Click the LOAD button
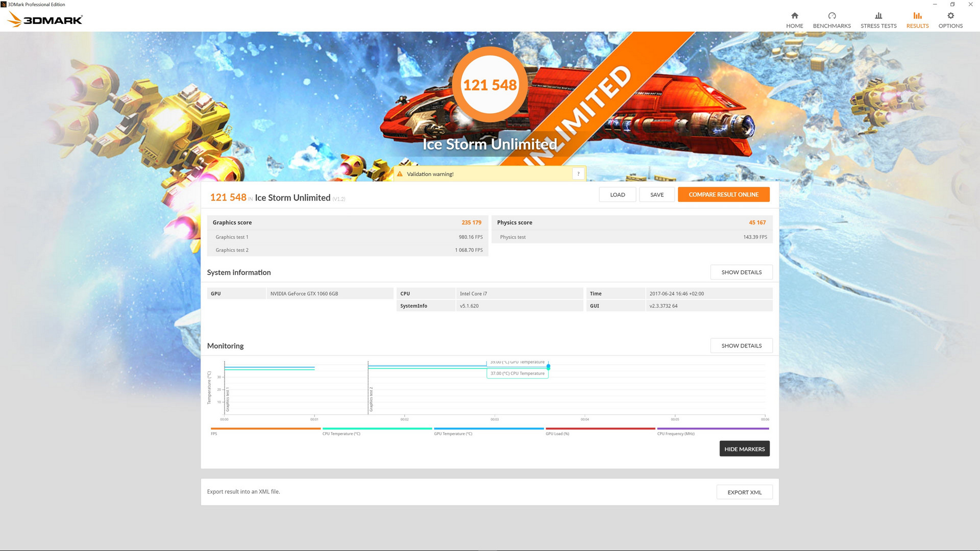 click(x=617, y=195)
